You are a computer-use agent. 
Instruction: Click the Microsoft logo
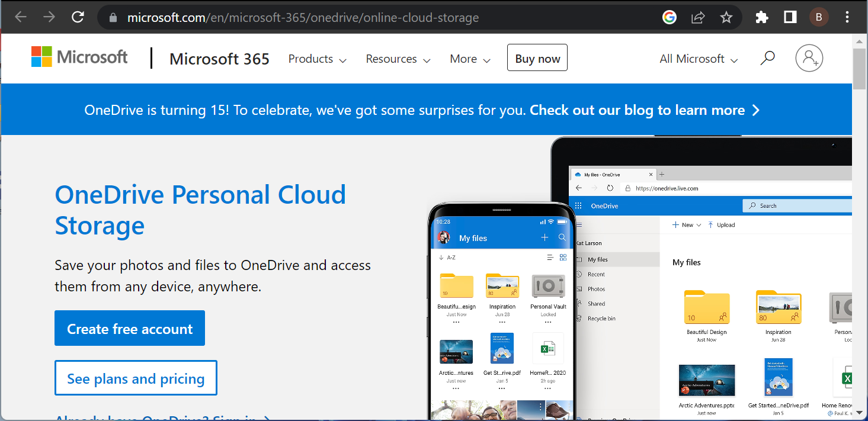click(x=79, y=57)
